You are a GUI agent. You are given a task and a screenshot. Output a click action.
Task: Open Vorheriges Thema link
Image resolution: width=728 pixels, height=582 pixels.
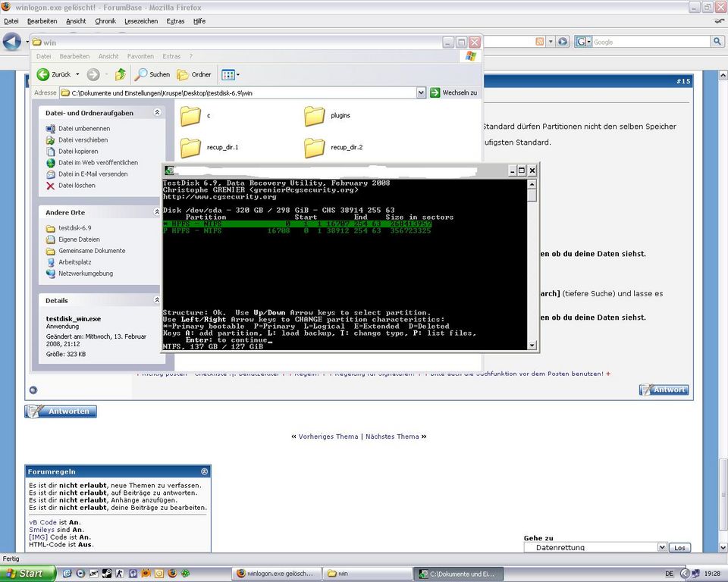pyautogui.click(x=328, y=436)
